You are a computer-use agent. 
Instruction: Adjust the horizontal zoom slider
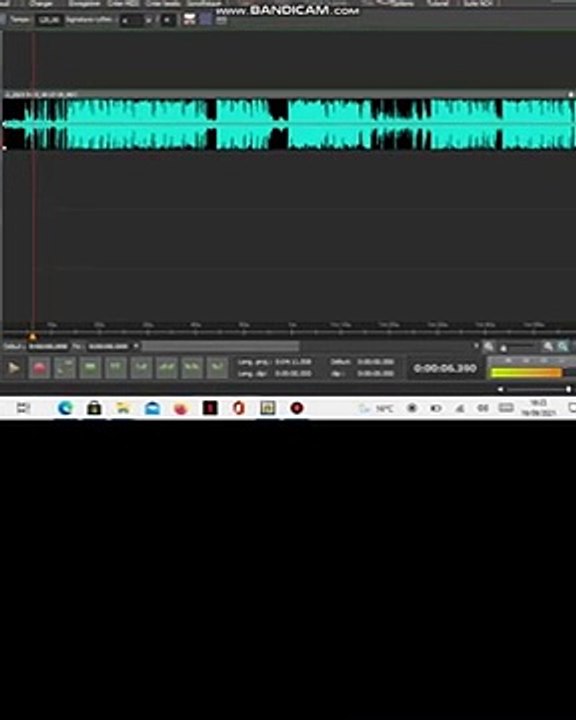pyautogui.click(x=519, y=347)
